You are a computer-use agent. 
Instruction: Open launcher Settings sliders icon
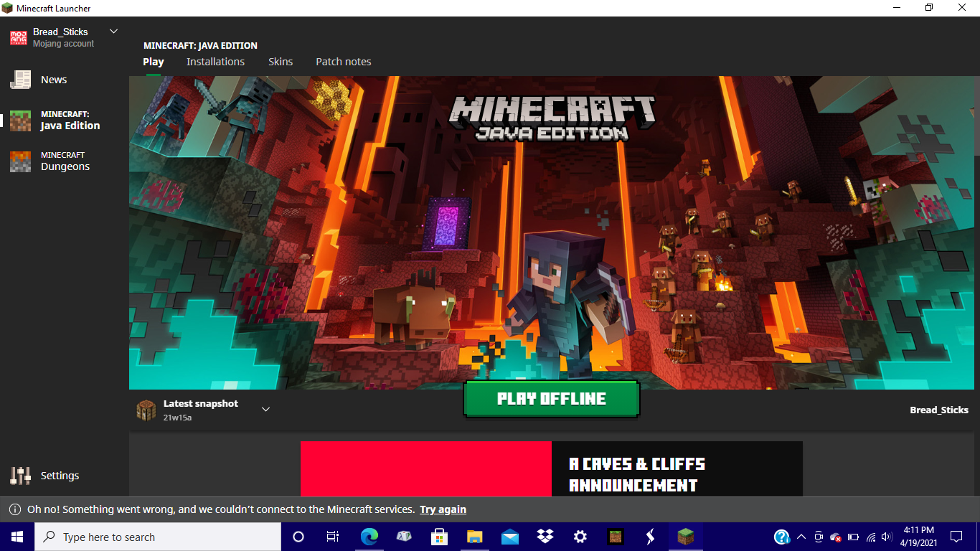pyautogui.click(x=20, y=476)
